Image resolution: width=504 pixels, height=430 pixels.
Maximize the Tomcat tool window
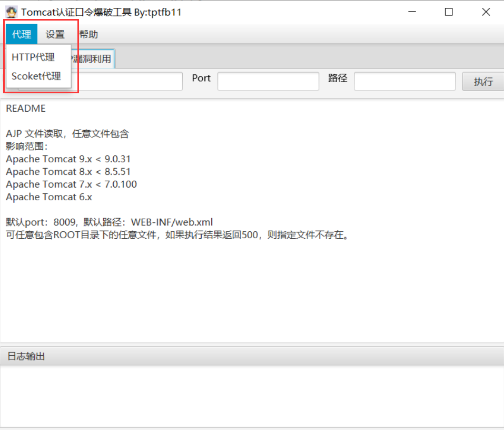point(449,12)
